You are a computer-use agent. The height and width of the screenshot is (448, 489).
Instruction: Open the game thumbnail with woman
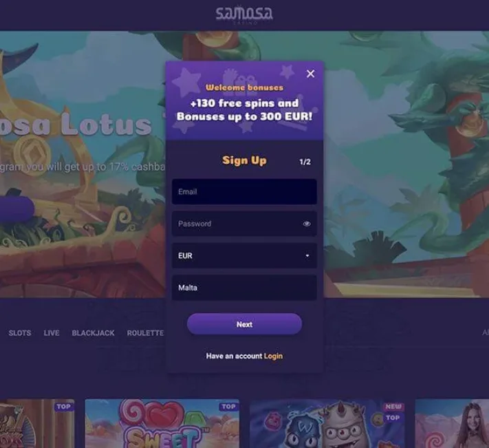click(452, 423)
